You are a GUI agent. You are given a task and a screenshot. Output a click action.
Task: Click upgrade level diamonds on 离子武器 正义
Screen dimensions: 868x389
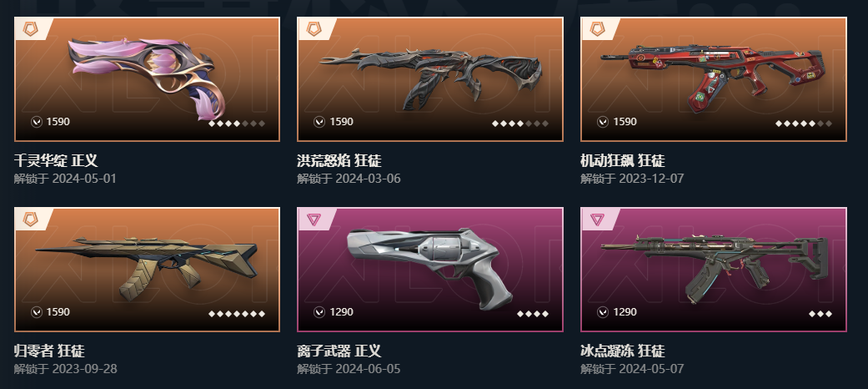[533, 314]
